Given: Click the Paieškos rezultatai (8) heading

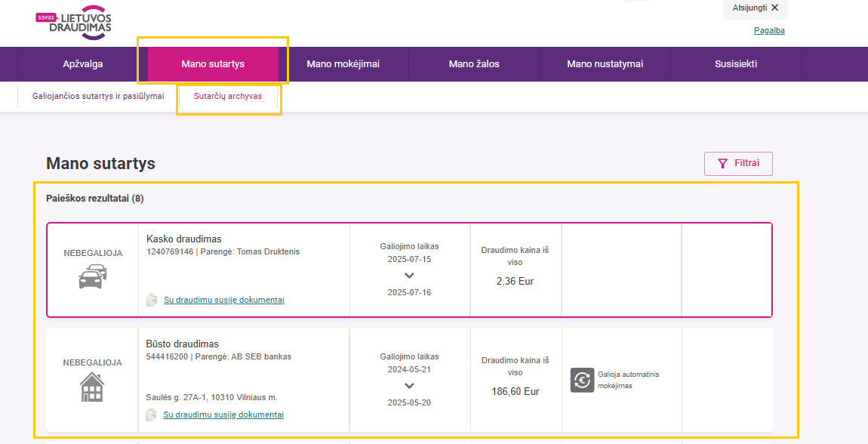Looking at the screenshot, I should [95, 199].
